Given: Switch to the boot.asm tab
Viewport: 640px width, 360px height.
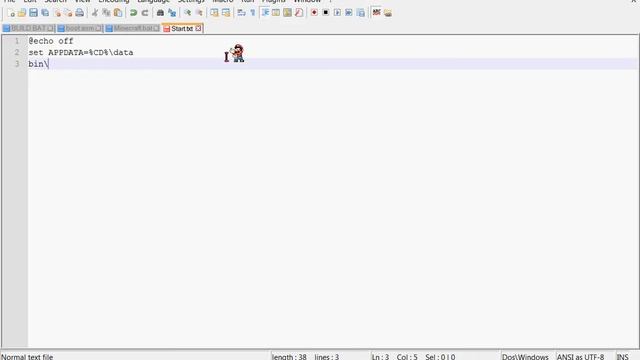Looking at the screenshot, I should click(x=79, y=29).
